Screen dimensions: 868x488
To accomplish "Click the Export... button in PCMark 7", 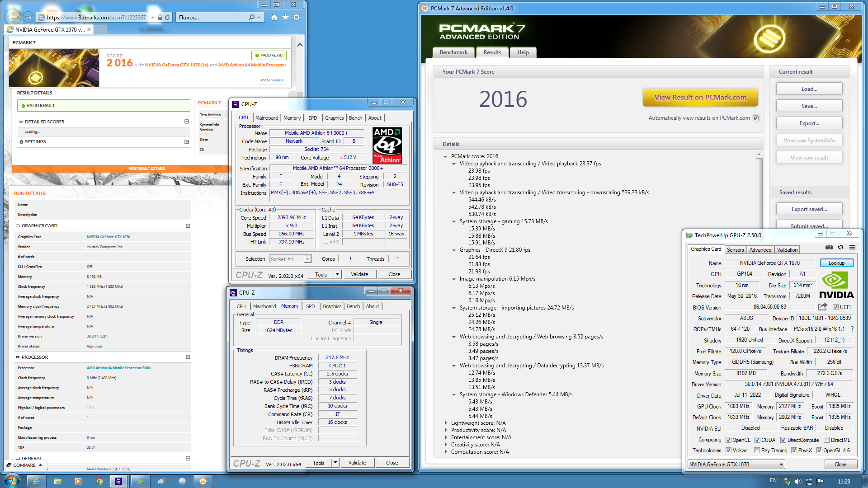I will tap(809, 123).
